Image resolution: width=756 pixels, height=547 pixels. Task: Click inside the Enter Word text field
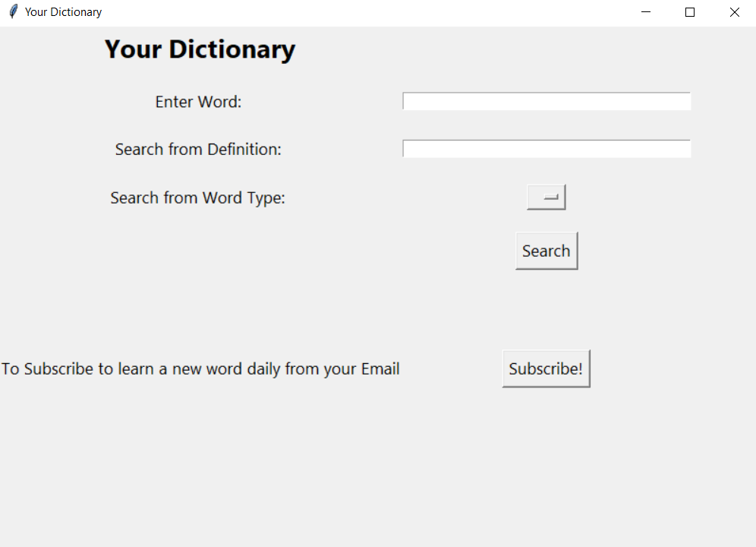(546, 101)
